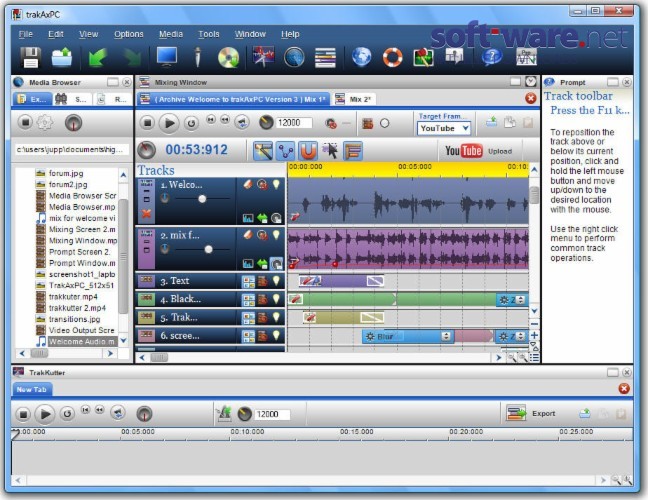Click the blue question mark bubble icon

[491, 57]
